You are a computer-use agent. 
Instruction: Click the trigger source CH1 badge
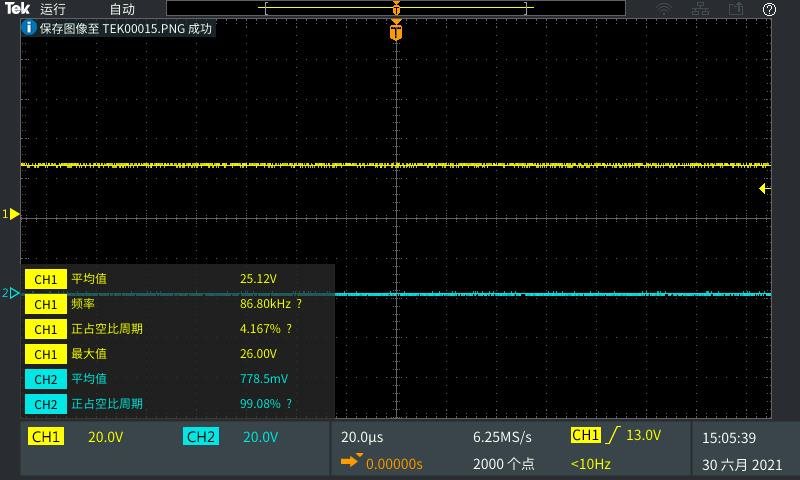pyautogui.click(x=586, y=435)
